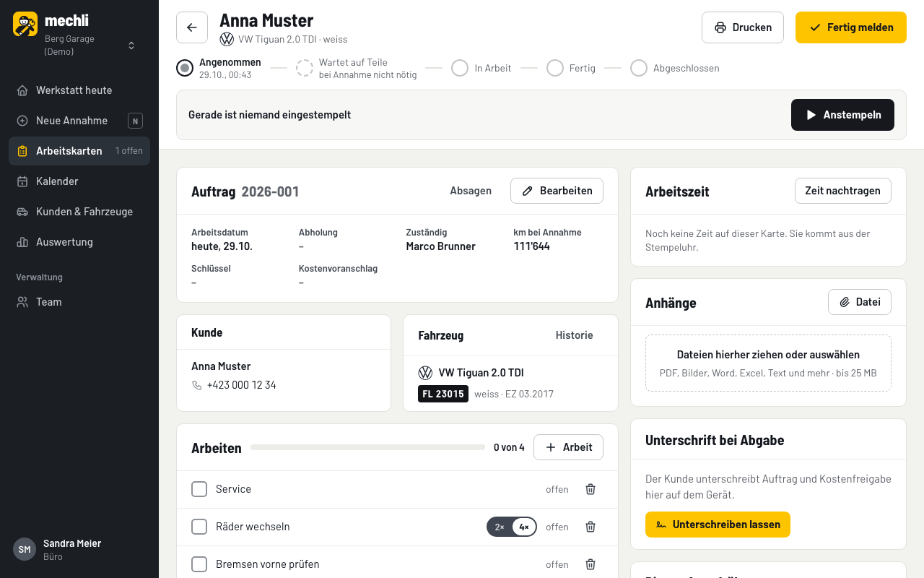Click the Anstempeln button

842,115
